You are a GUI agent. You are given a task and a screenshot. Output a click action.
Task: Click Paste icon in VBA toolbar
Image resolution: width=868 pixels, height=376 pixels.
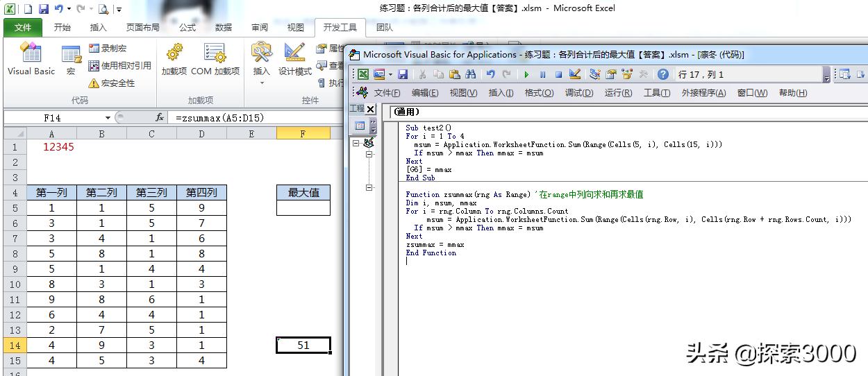(455, 74)
